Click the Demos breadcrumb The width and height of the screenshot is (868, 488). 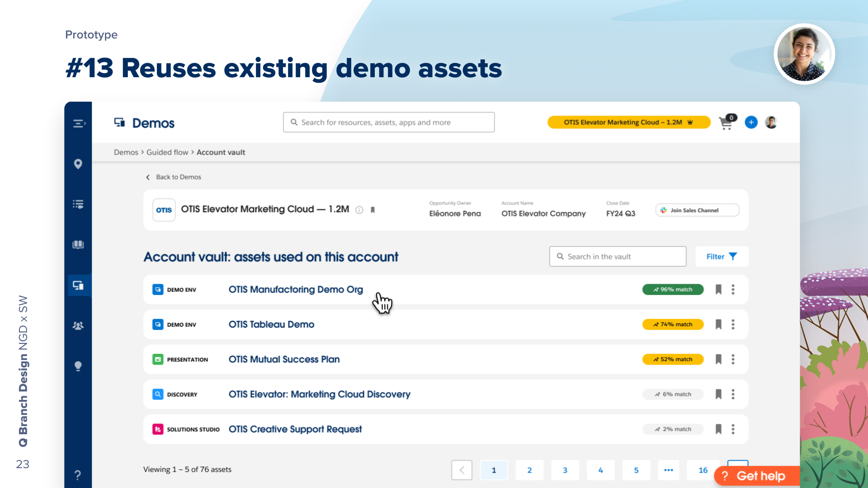tap(126, 152)
